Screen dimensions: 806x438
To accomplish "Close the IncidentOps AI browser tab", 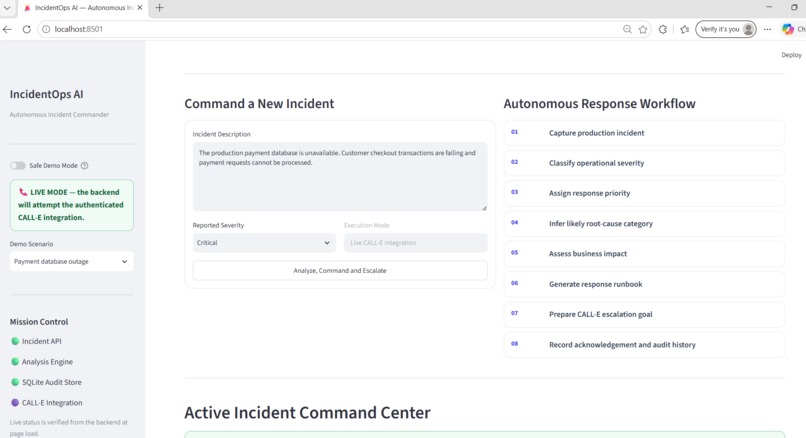I will (140, 8).
